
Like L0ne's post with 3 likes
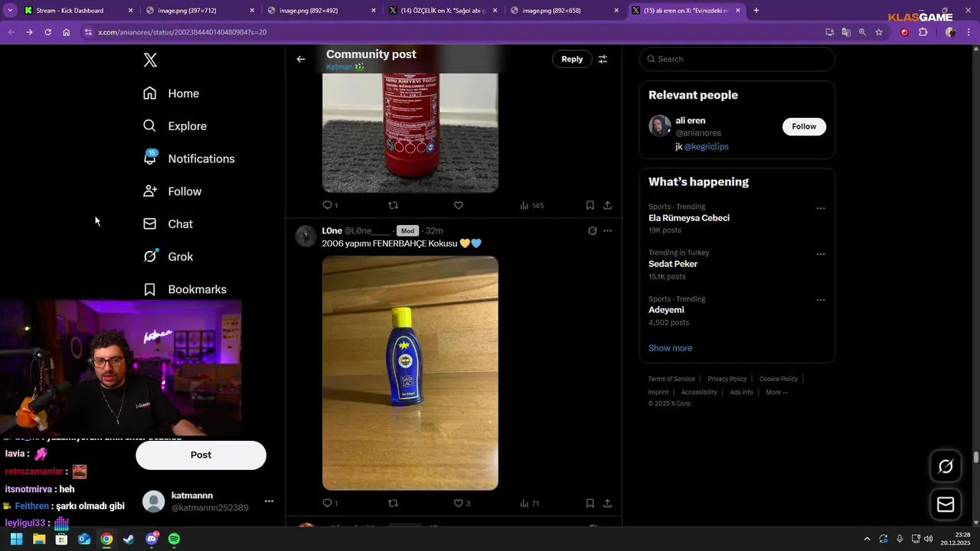(x=462, y=503)
